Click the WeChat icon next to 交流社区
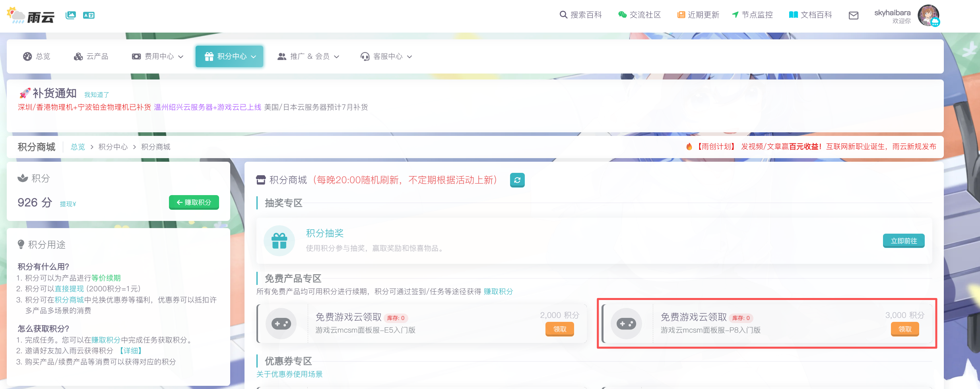980x389 pixels. 622,15
